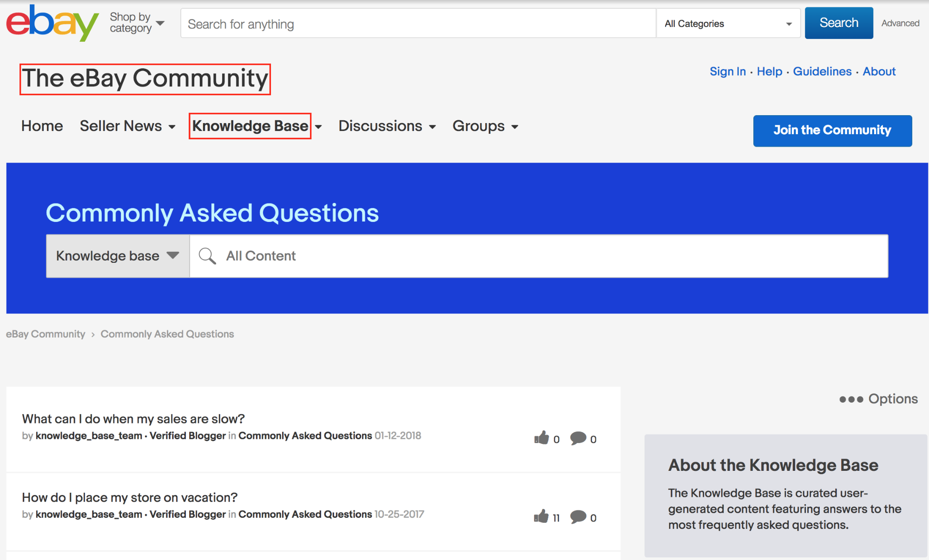This screenshot has height=560, width=929.
Task: Focus the All Content search field
Action: point(539,256)
